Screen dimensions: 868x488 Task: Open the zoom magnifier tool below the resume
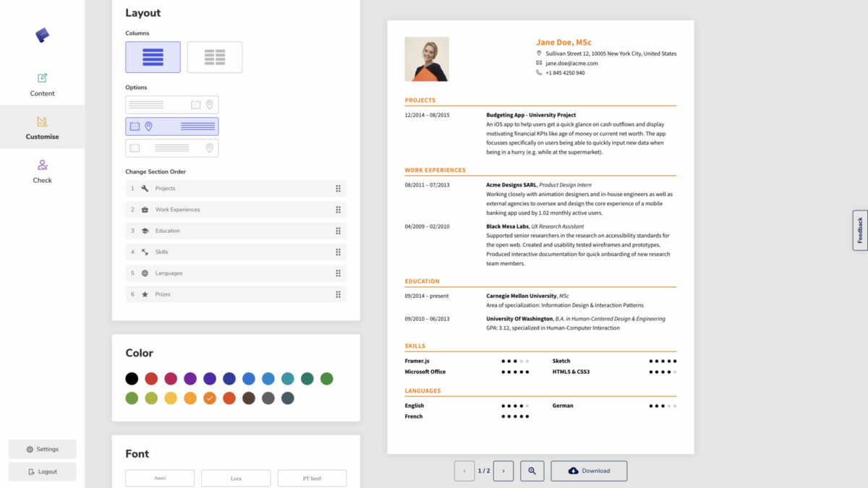532,471
